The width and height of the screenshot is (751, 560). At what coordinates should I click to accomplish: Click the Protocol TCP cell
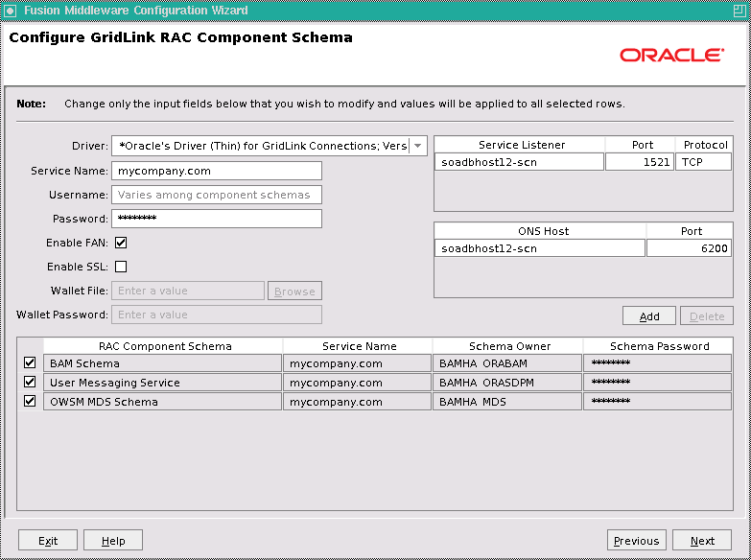pyautogui.click(x=703, y=162)
